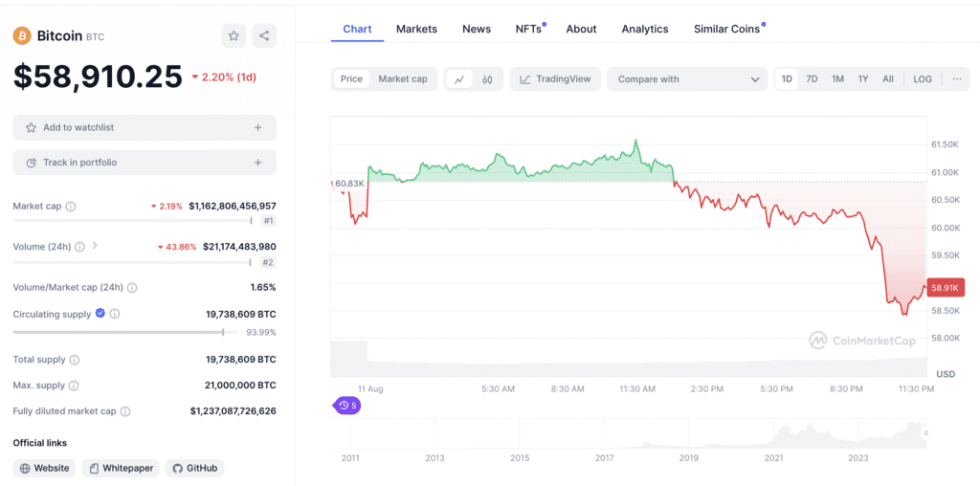The height and width of the screenshot is (486, 980).
Task: Click the historical range selector handle
Action: pos(925,432)
